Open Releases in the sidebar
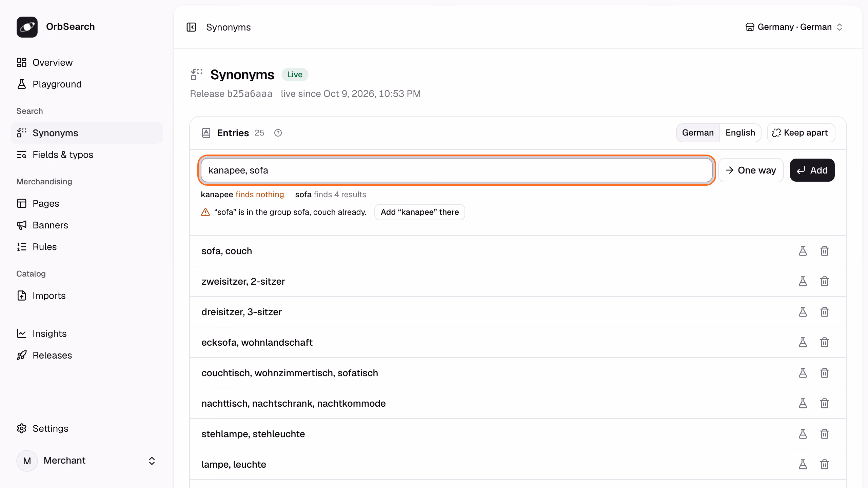This screenshot has height=488, width=868. [87, 355]
